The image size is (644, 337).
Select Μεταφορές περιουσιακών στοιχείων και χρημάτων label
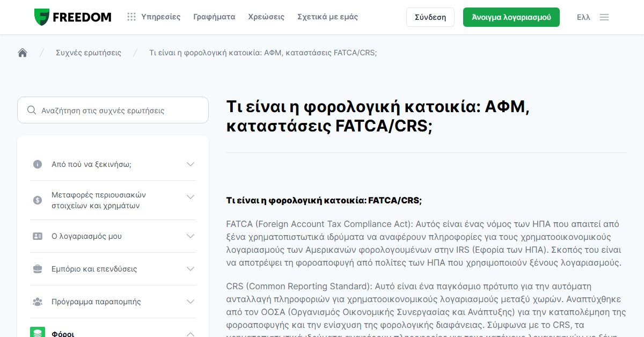[x=99, y=200]
